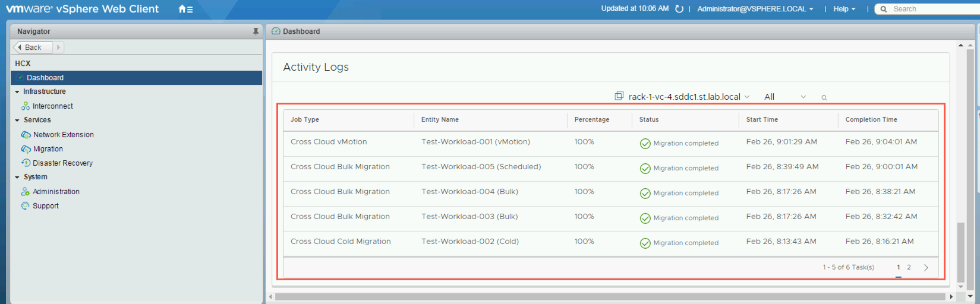980x304 pixels.
Task: Open the Administrator@VSPHERE.LOCAL user menu
Action: [755, 9]
